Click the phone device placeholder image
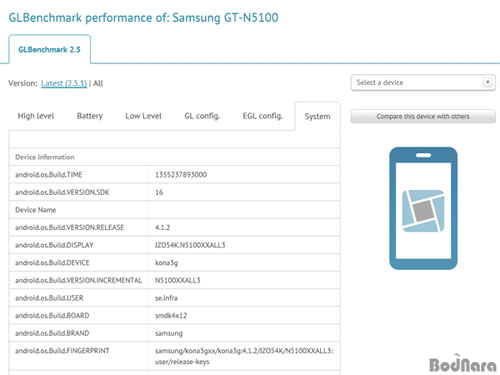 (423, 208)
